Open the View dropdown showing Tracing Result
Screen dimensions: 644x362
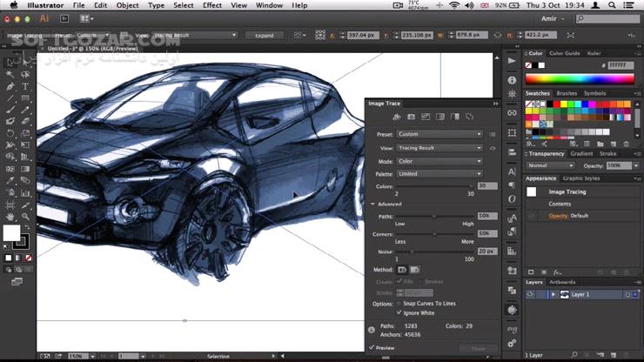click(439, 148)
